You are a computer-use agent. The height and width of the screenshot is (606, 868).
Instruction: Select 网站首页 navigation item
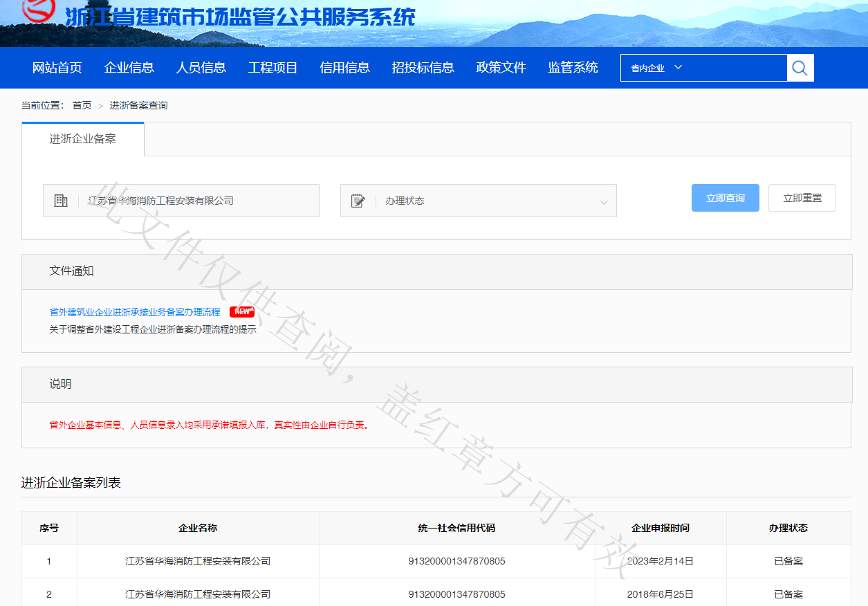click(57, 67)
